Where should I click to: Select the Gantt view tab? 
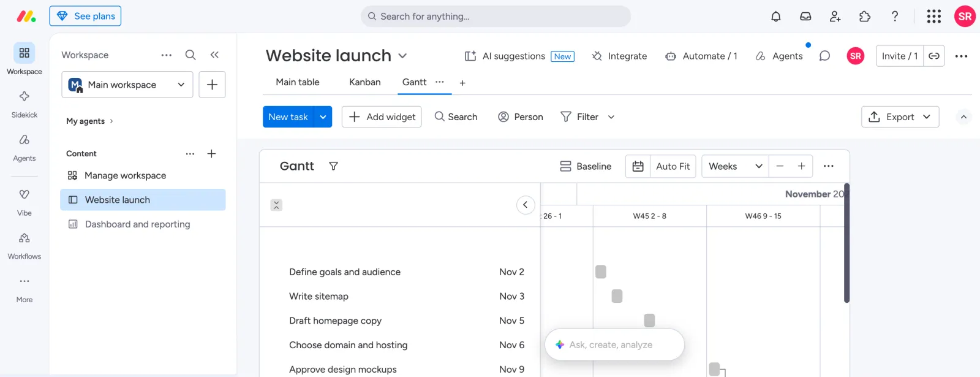click(415, 82)
